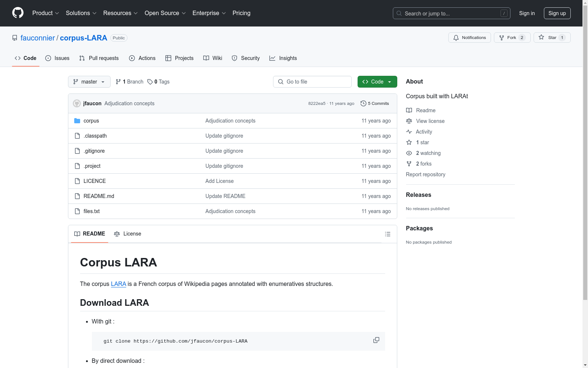Open the corpus-LARA repository link
Viewport: 588px width, 368px height.
pyautogui.click(x=83, y=38)
